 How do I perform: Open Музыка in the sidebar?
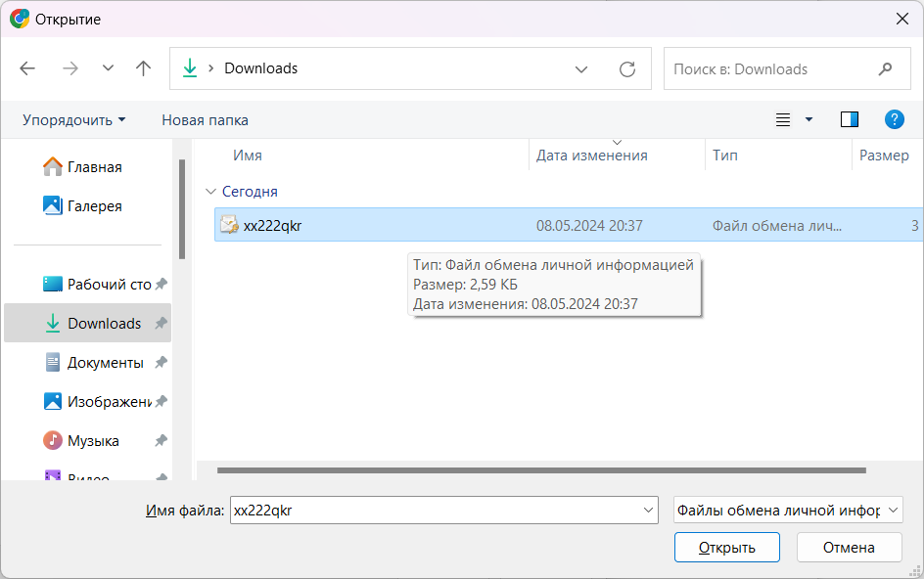pos(80,440)
